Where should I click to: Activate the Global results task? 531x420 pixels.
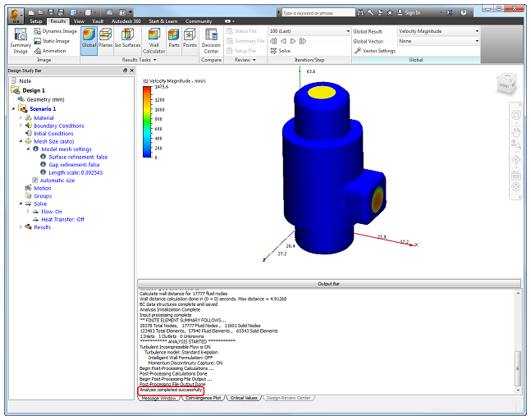[89, 41]
